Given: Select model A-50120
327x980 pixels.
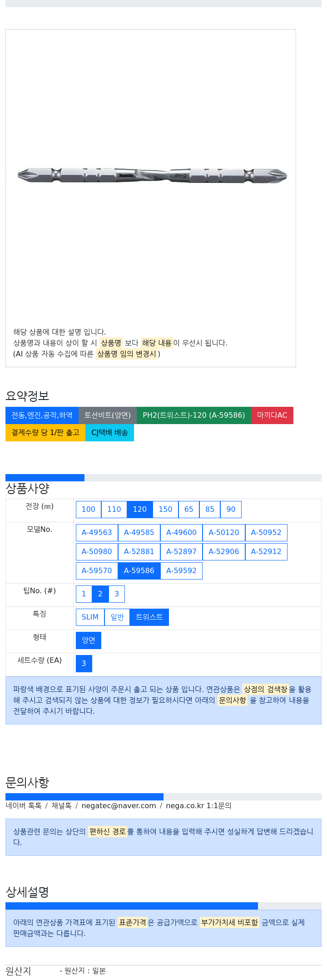Looking at the screenshot, I should [224, 533].
